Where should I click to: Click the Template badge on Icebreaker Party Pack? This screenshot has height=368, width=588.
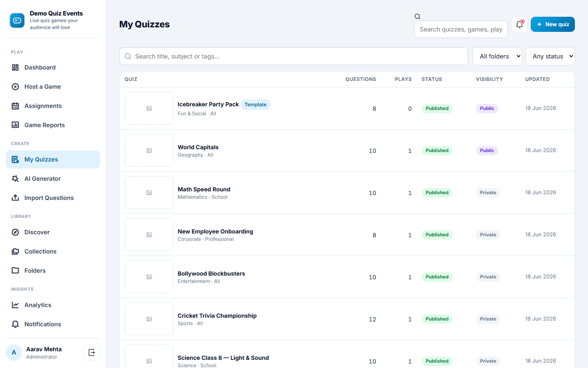(256, 105)
